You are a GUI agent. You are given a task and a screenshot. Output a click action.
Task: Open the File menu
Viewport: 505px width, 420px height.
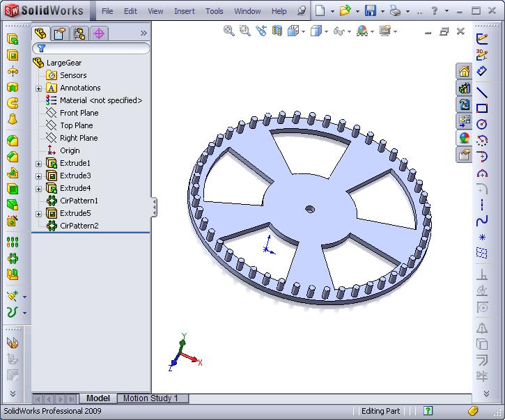[x=107, y=11]
